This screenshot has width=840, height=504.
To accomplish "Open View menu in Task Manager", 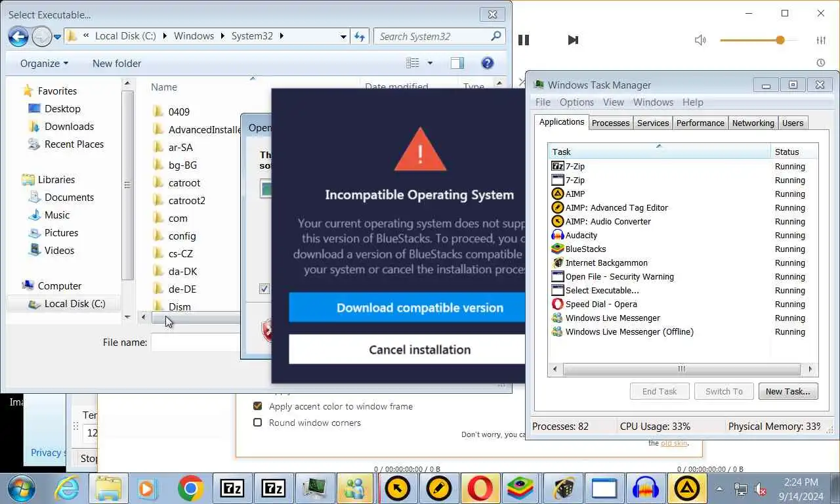I will tap(614, 102).
